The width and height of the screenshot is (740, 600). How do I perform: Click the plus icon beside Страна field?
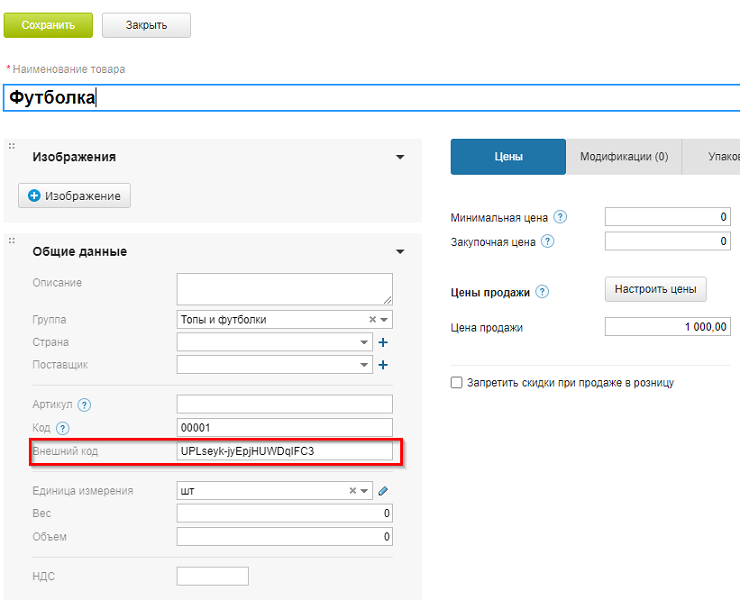pos(382,342)
